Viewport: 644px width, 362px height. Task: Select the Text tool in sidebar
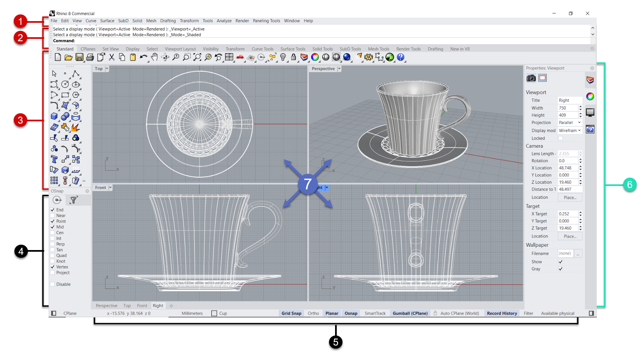pyautogui.click(x=54, y=159)
